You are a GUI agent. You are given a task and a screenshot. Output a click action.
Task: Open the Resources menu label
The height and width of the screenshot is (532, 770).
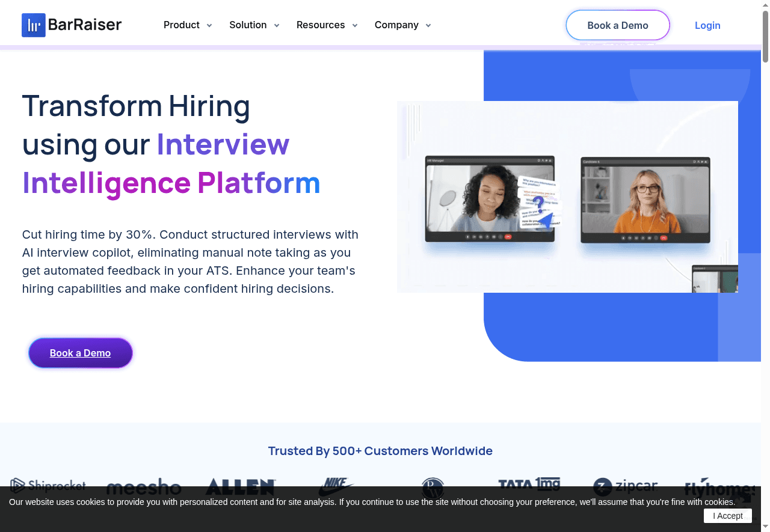pyautogui.click(x=321, y=25)
